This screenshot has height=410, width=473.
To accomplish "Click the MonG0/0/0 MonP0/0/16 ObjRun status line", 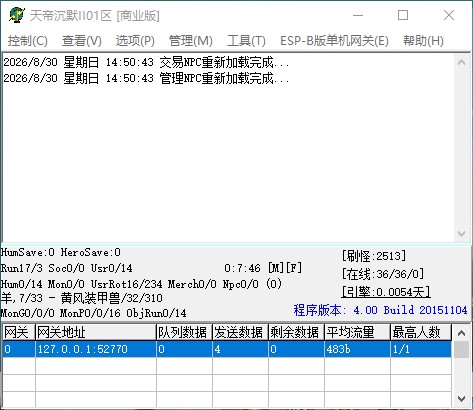I will (x=93, y=313).
